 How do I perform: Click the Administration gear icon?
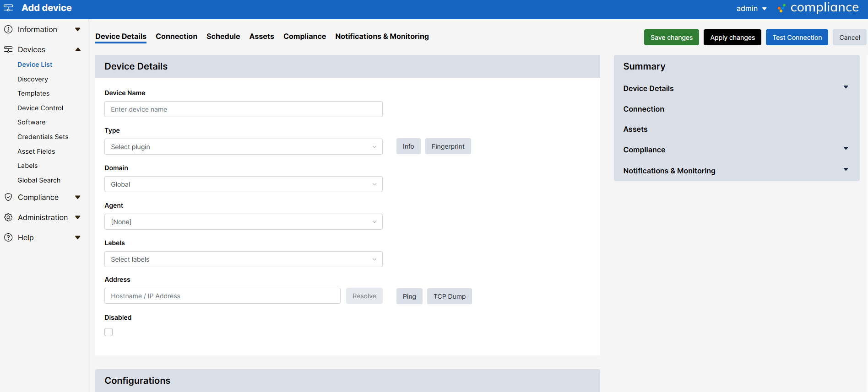pos(8,217)
